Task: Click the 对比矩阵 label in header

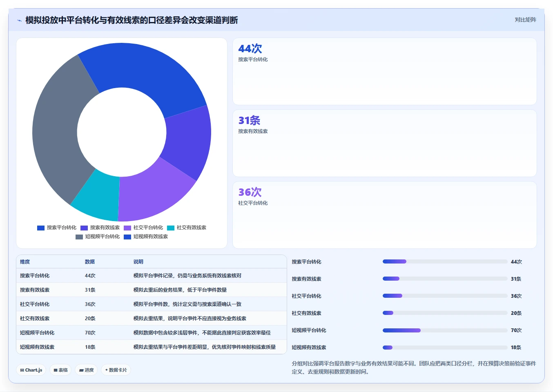Action: (525, 20)
